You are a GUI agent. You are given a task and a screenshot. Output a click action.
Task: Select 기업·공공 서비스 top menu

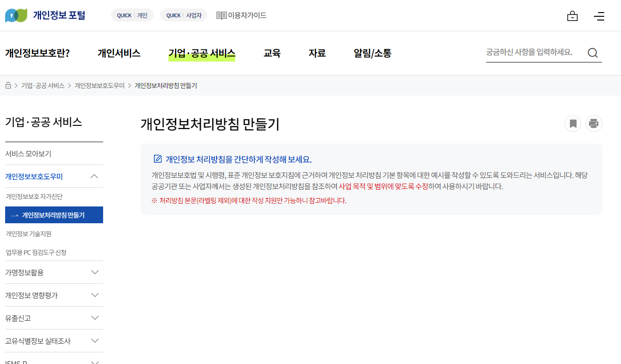pos(202,53)
